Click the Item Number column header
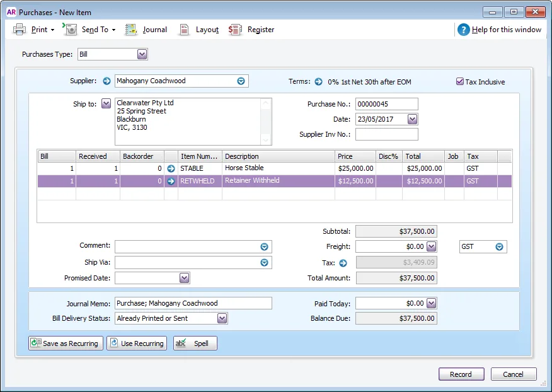The height and width of the screenshot is (392, 552). 200,156
